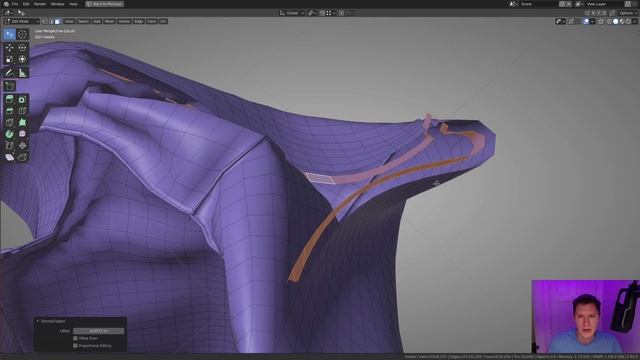
Task: Open the Scene selector dropdown
Action: point(513,4)
